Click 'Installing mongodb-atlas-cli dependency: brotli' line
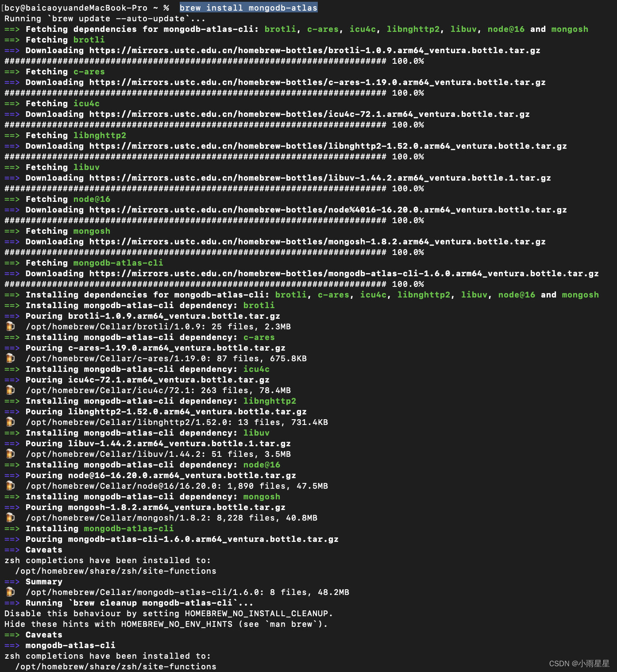The width and height of the screenshot is (617, 672). pos(139,305)
